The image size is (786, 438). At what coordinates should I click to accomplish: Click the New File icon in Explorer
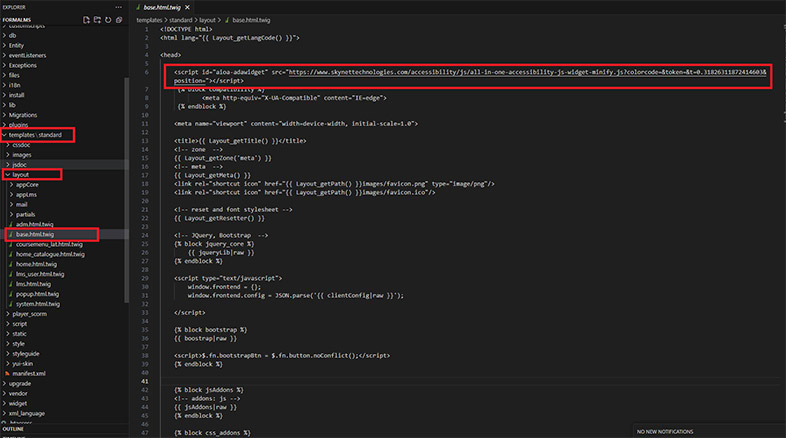86,20
